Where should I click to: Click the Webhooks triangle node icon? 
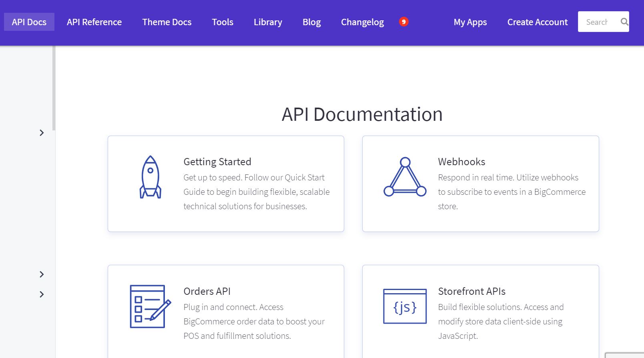(x=405, y=177)
